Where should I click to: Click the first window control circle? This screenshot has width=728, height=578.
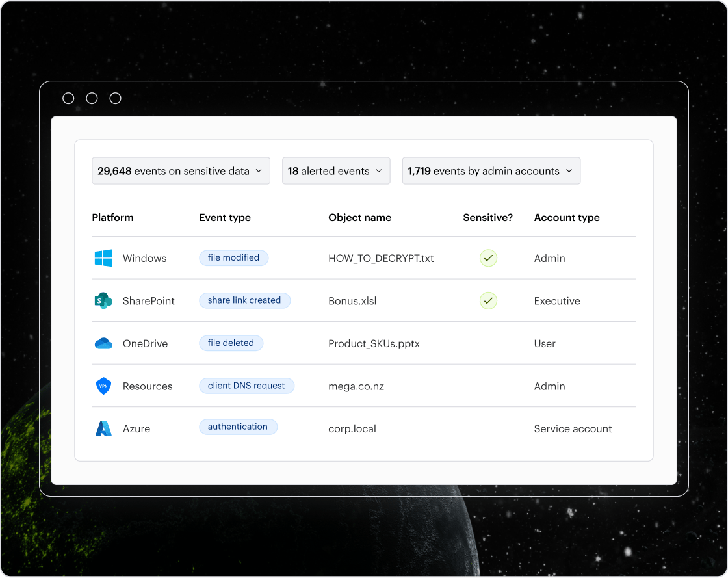68,98
